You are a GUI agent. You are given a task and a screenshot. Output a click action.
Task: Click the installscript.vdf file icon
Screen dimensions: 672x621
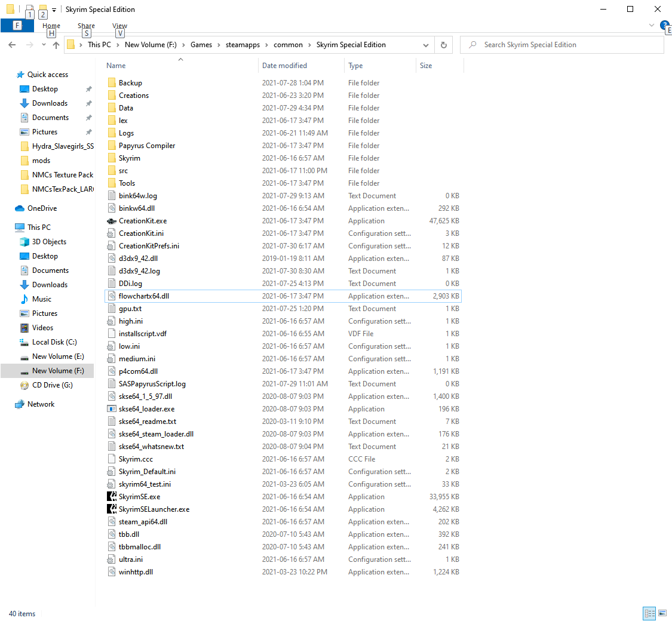point(112,334)
